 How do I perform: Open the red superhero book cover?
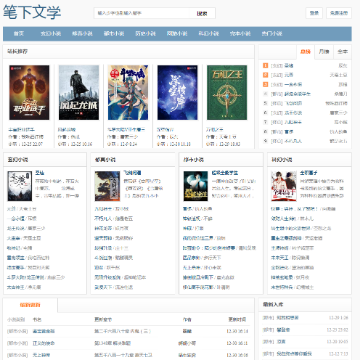coord(29,92)
